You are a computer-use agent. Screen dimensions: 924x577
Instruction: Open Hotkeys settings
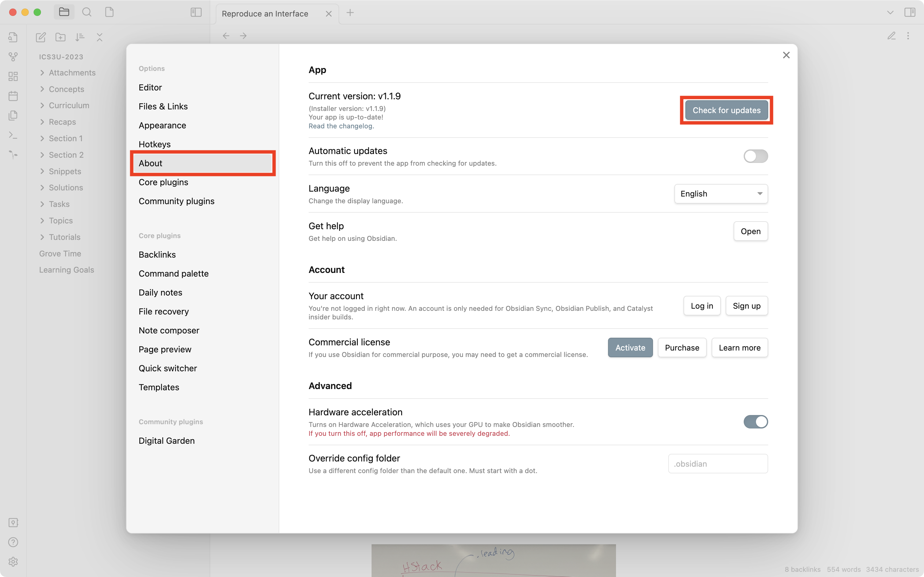[203, 144]
